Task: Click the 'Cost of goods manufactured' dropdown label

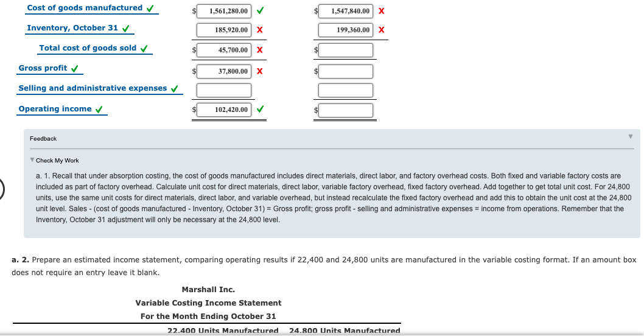Action: [x=85, y=8]
